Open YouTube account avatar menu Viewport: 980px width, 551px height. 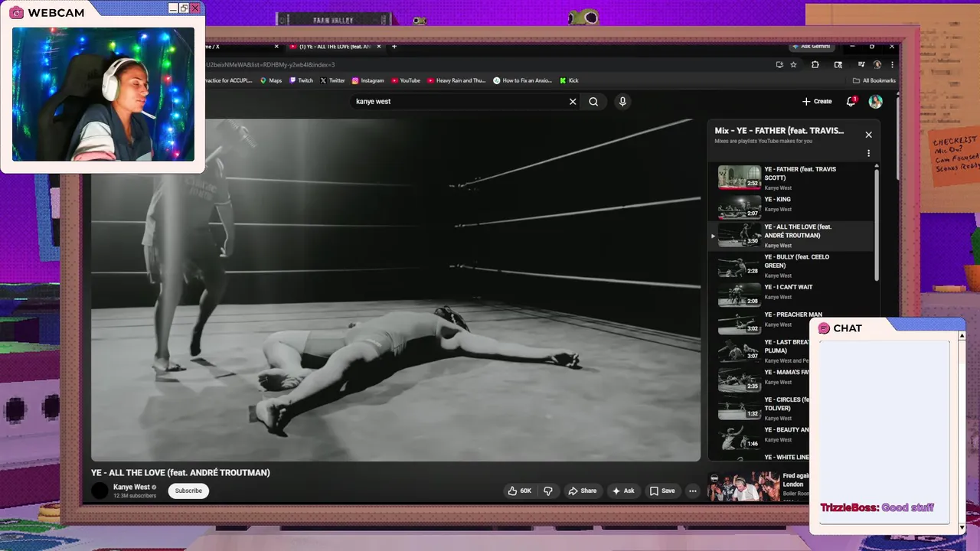[x=876, y=101]
